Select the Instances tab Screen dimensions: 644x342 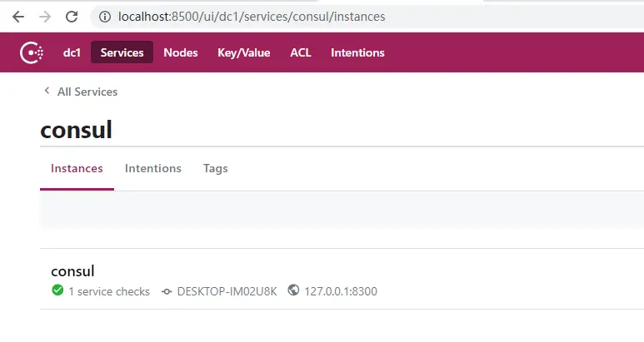(77, 168)
